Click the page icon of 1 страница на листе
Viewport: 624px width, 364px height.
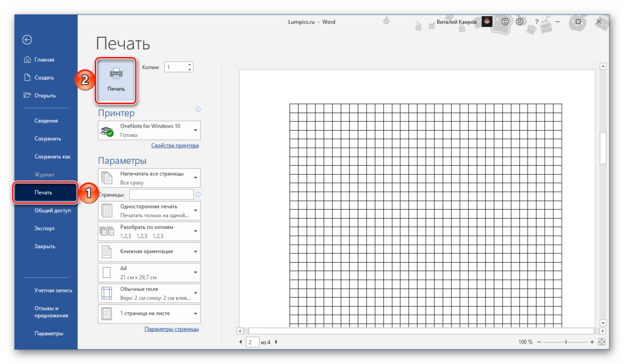point(106,314)
